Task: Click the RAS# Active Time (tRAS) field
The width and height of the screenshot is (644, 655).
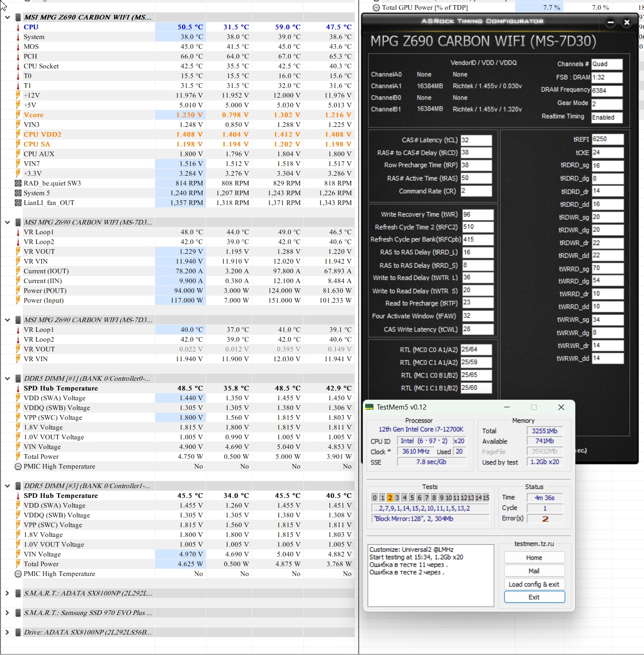Action: click(476, 178)
